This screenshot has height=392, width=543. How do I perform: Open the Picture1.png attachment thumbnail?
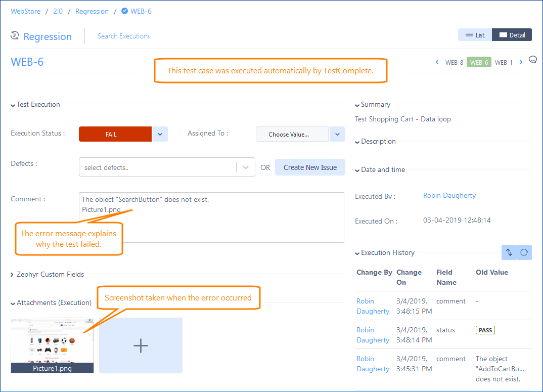tap(52, 343)
